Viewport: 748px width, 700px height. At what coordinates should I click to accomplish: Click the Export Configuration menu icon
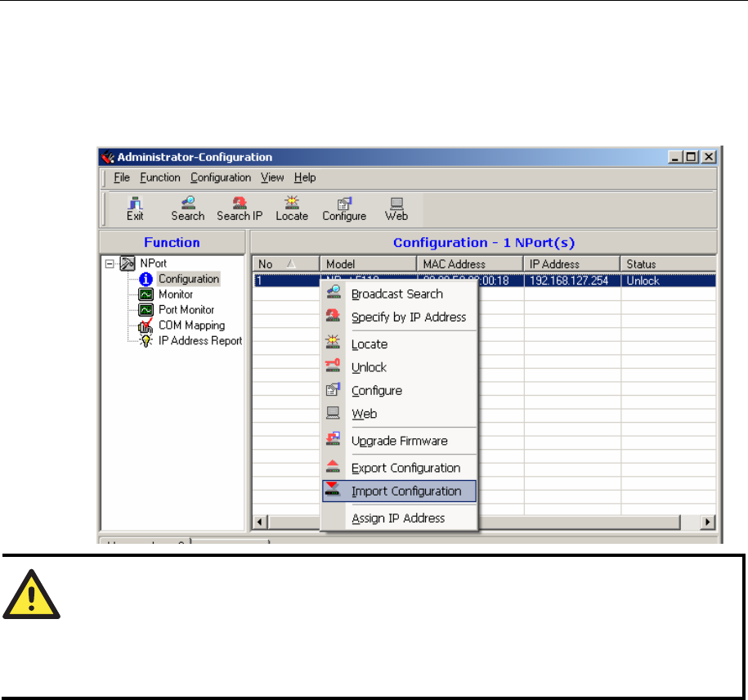333,465
